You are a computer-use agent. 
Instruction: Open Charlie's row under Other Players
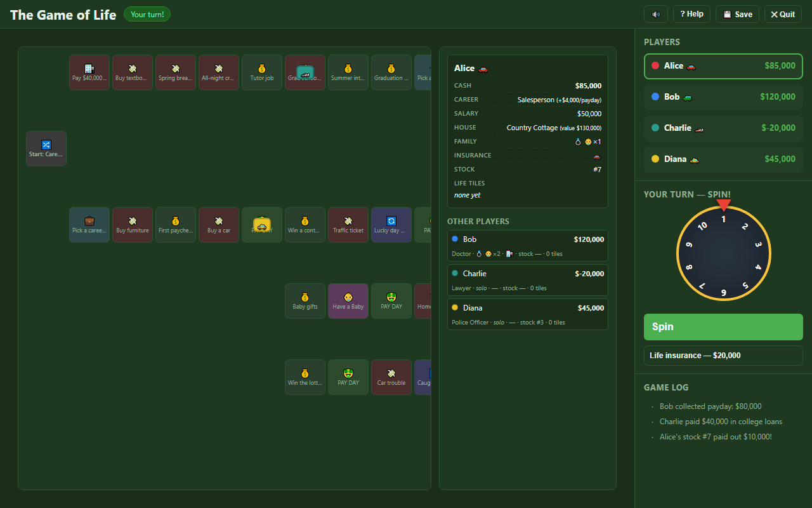[x=528, y=280]
